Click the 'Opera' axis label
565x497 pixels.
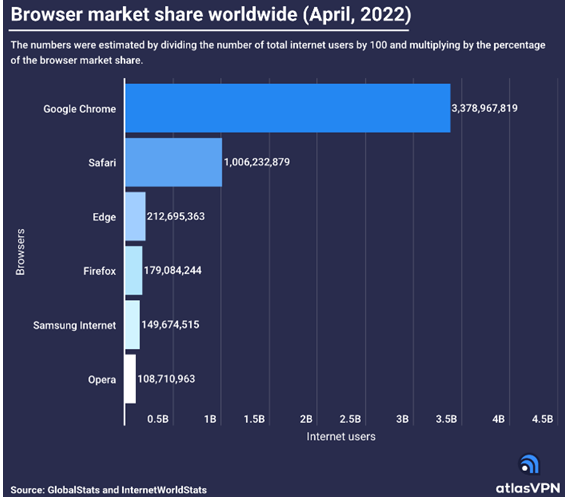click(x=102, y=380)
